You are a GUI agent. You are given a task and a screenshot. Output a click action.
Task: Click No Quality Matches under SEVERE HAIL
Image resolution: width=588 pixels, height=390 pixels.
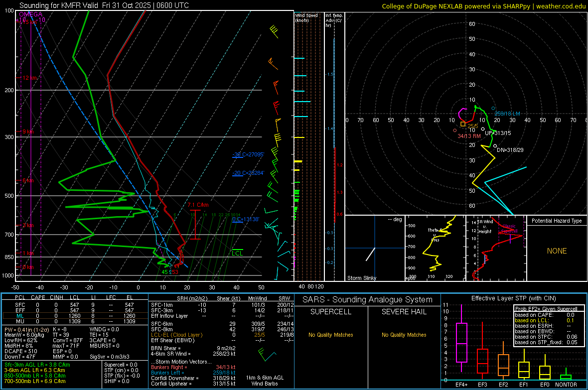[404, 335]
